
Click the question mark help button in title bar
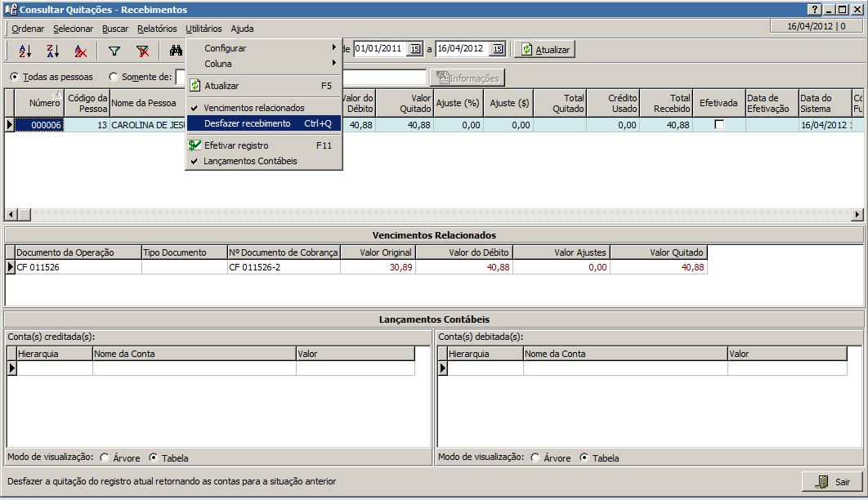(814, 10)
